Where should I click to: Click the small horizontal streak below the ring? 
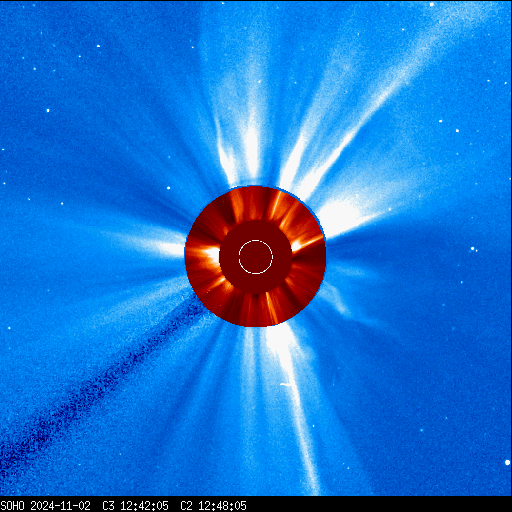285,385
